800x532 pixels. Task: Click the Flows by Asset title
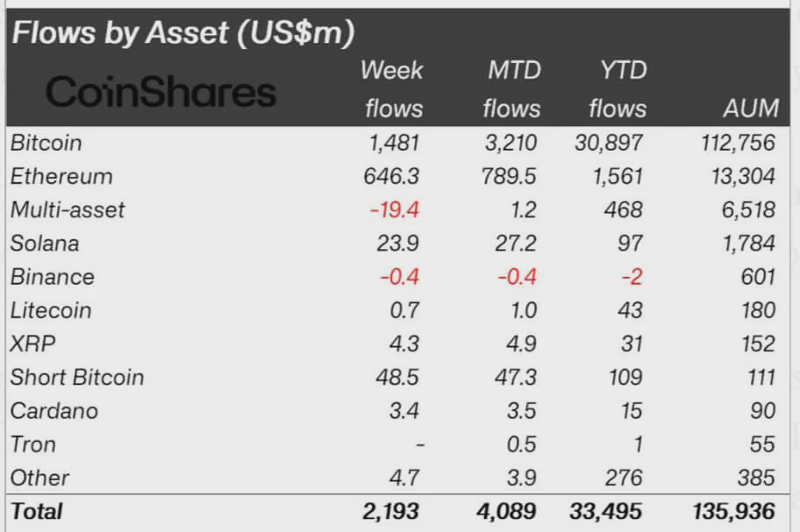point(182,33)
